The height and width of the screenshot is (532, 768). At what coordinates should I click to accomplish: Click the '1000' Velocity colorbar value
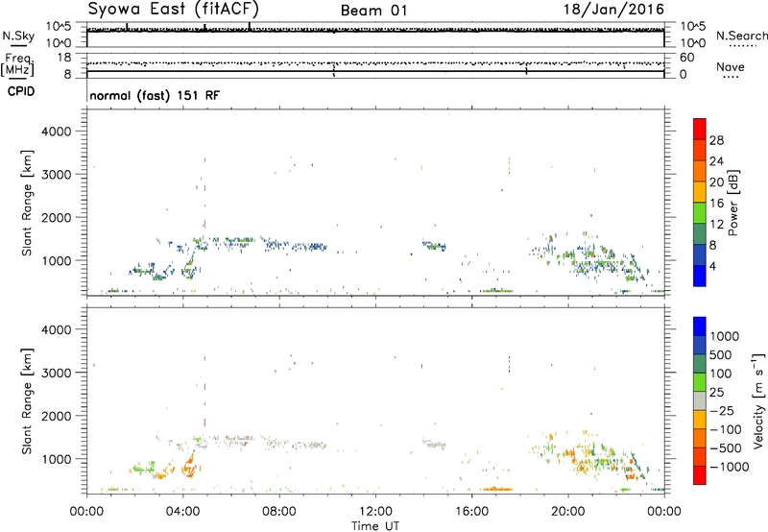[725, 336]
